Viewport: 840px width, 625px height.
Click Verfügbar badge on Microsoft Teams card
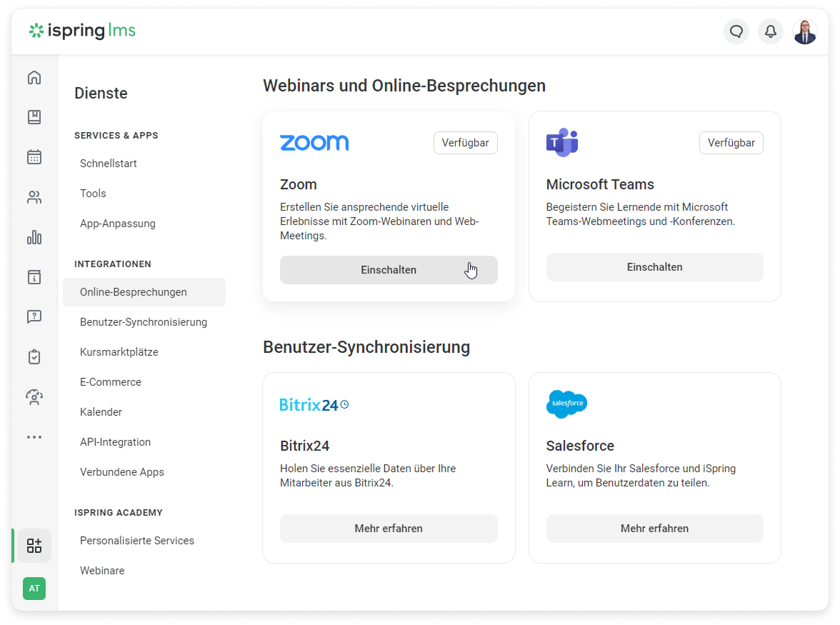click(731, 143)
